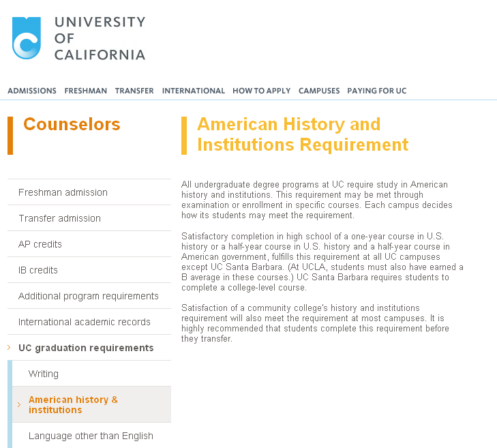Select UC graduation requirements sidebar item

click(86, 348)
